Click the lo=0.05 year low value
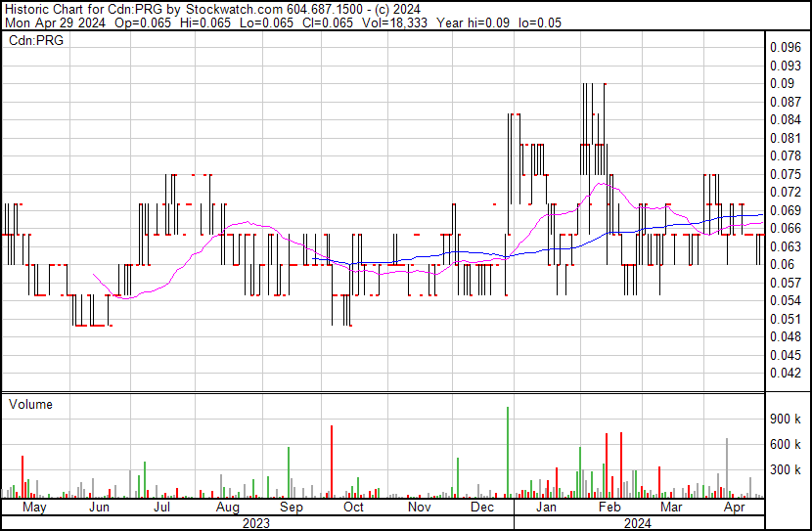 [x=540, y=22]
